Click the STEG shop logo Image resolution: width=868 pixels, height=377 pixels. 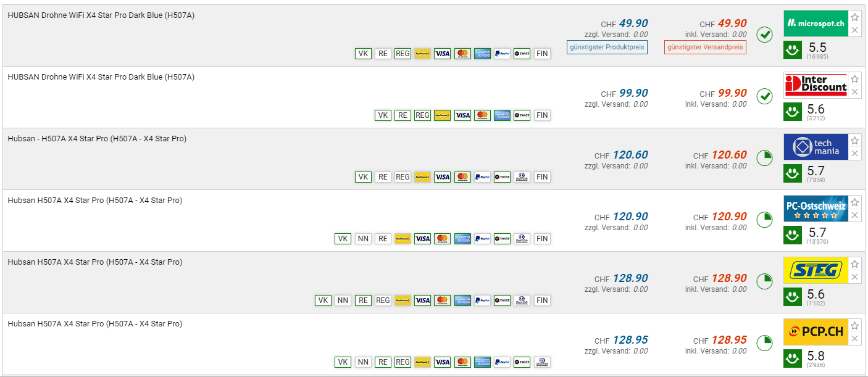(x=816, y=270)
